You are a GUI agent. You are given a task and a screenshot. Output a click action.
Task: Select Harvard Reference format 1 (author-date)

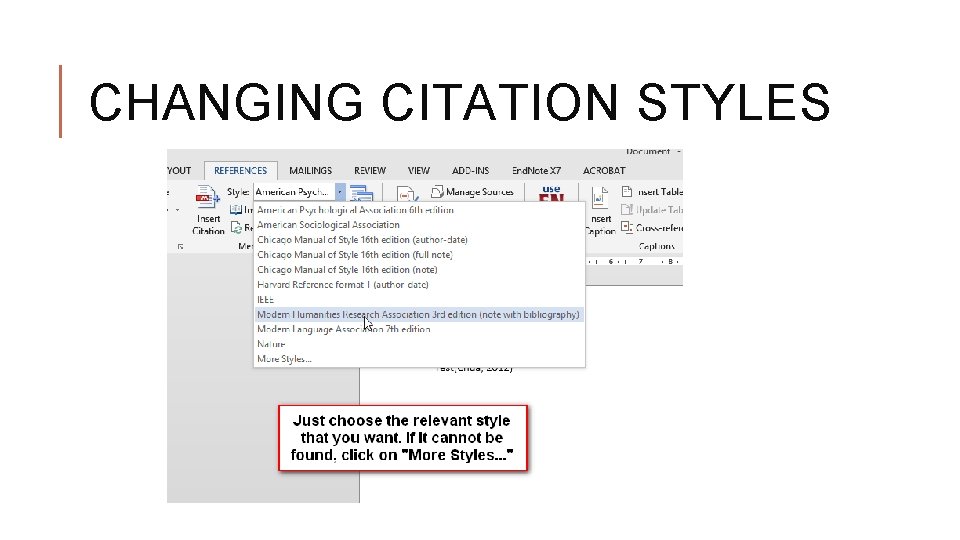pos(419,285)
